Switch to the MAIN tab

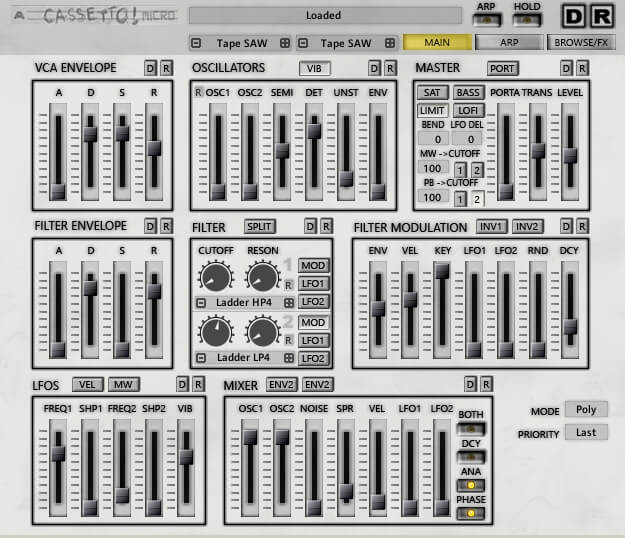click(x=437, y=42)
